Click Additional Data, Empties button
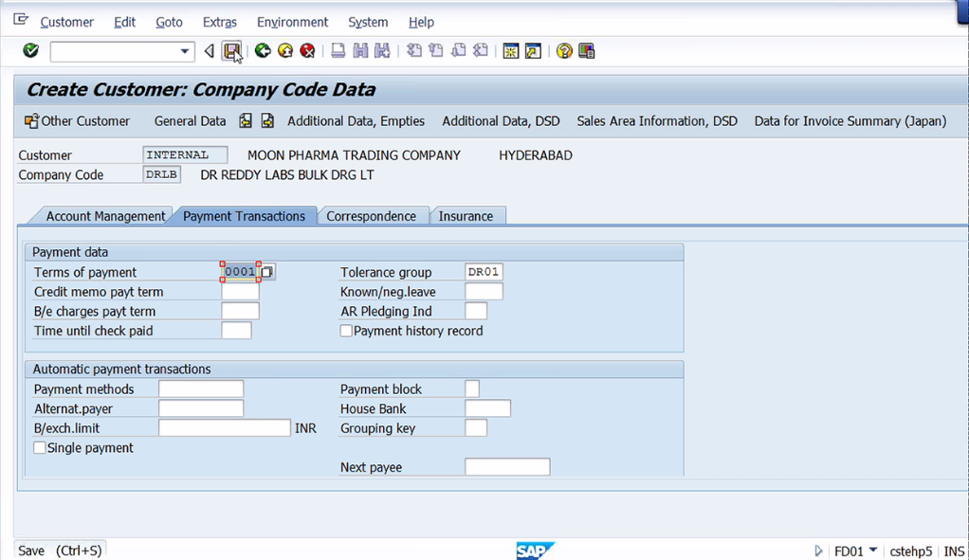The image size is (969, 560). tap(356, 121)
